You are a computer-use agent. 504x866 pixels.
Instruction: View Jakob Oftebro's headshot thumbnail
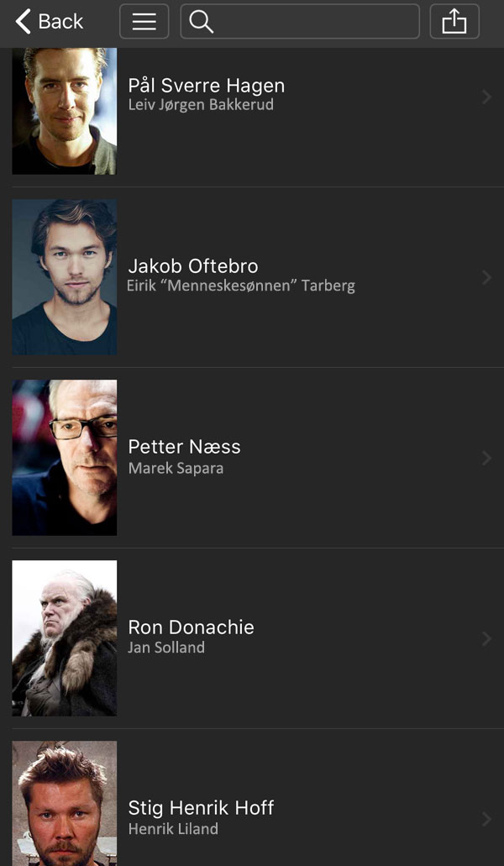pyautogui.click(x=65, y=277)
